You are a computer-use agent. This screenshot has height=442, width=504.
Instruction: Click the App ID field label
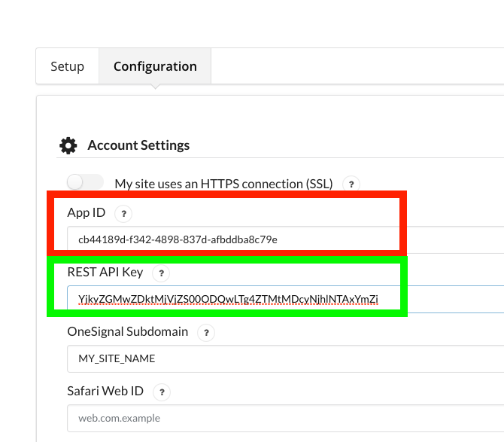86,213
